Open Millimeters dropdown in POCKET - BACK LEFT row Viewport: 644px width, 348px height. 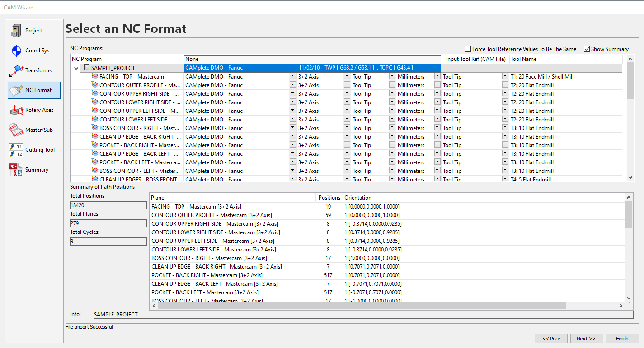click(x=437, y=162)
